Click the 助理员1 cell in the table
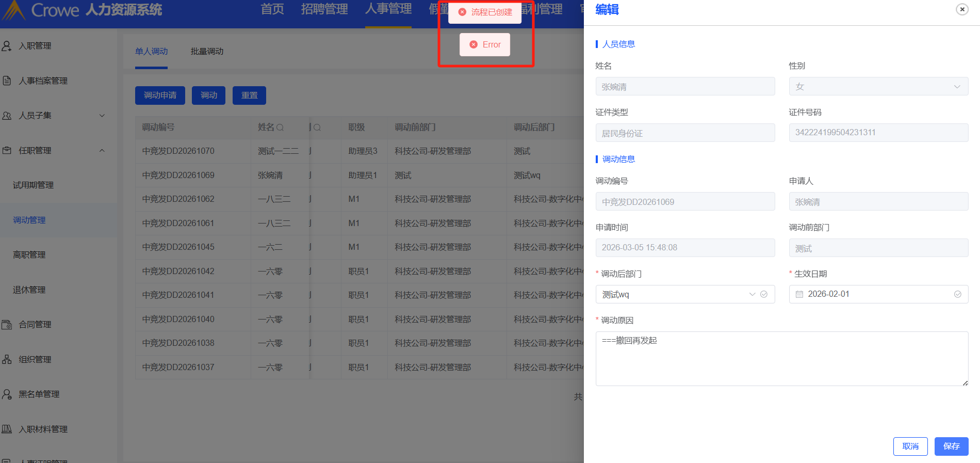 [363, 175]
